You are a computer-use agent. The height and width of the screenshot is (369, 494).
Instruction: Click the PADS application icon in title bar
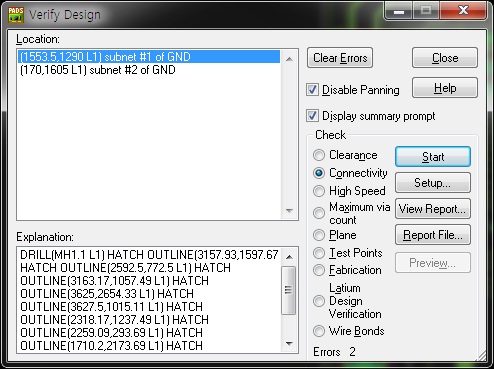pyautogui.click(x=16, y=15)
